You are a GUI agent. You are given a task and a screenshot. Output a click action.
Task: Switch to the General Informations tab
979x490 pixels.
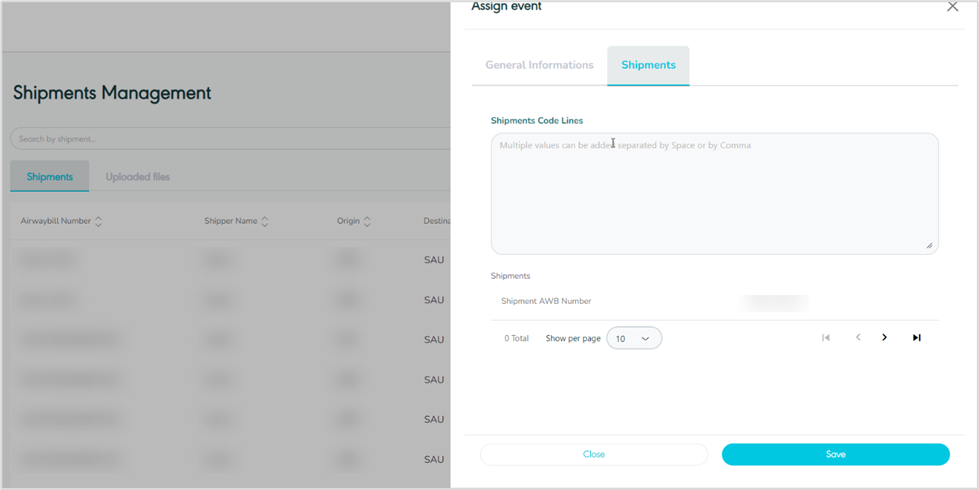coord(539,65)
